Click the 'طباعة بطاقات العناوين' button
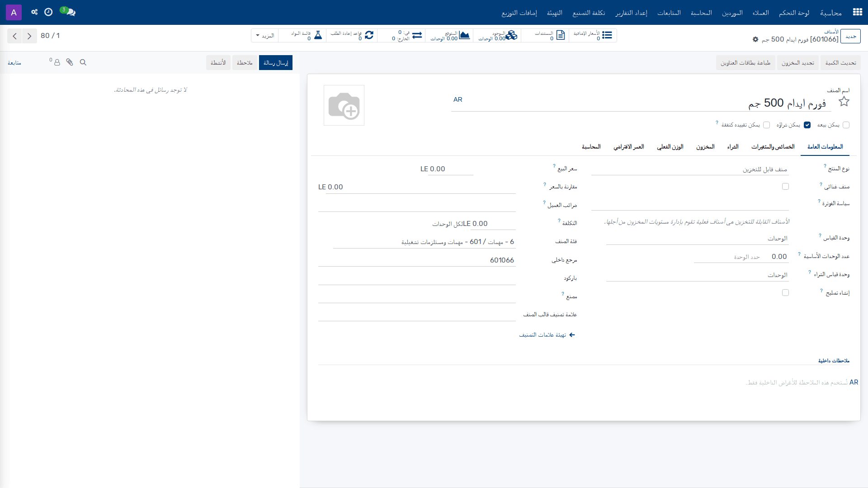The width and height of the screenshot is (868, 488). tap(745, 63)
